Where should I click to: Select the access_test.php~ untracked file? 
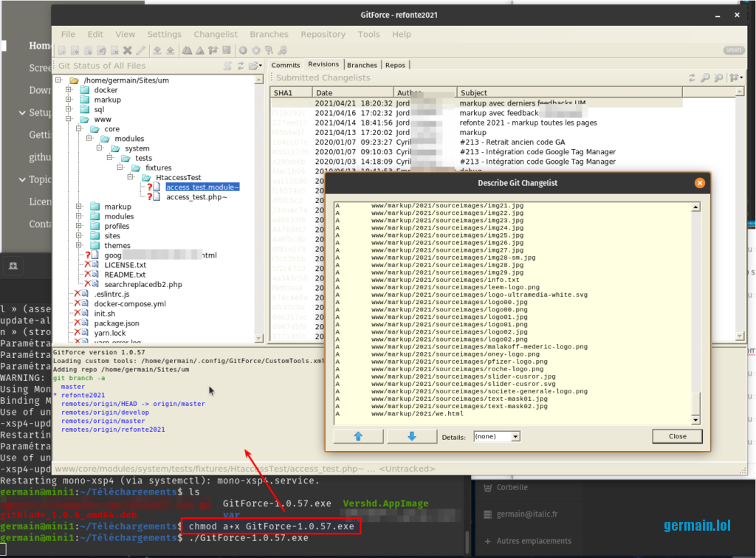[196, 197]
